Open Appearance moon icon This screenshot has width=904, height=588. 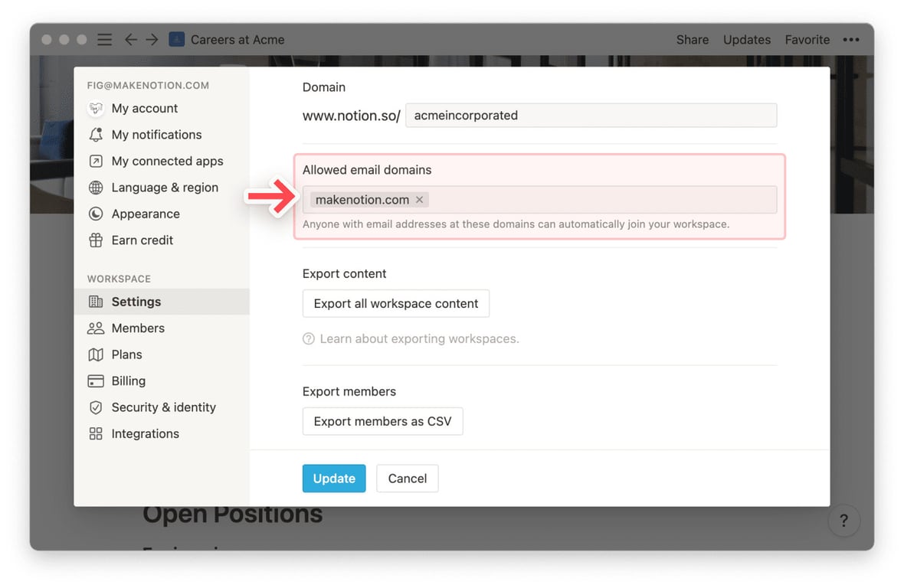point(96,214)
